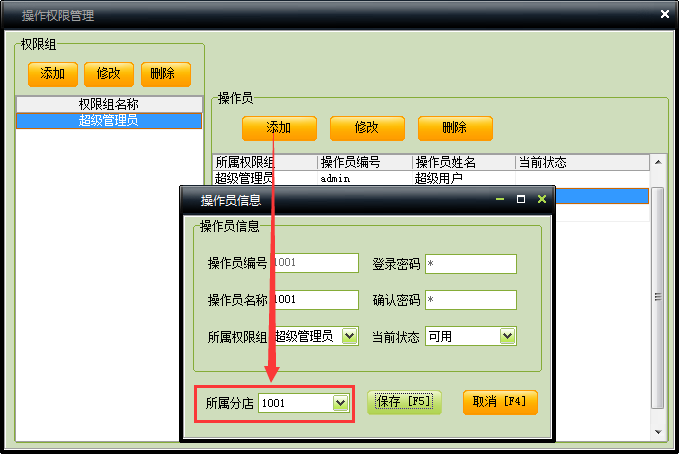The image size is (679, 454).
Task: Click 删除 button in 权限组 panel
Action: click(165, 74)
